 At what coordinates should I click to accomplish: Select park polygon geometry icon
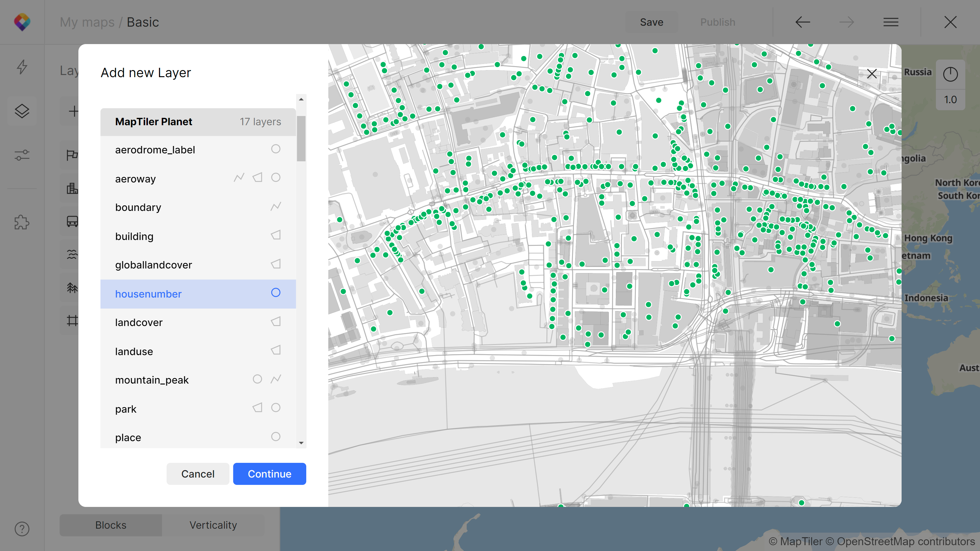tap(258, 408)
